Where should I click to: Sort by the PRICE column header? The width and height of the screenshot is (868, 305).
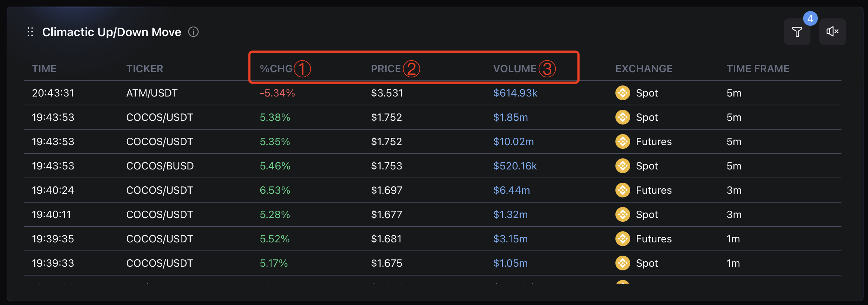pyautogui.click(x=386, y=69)
